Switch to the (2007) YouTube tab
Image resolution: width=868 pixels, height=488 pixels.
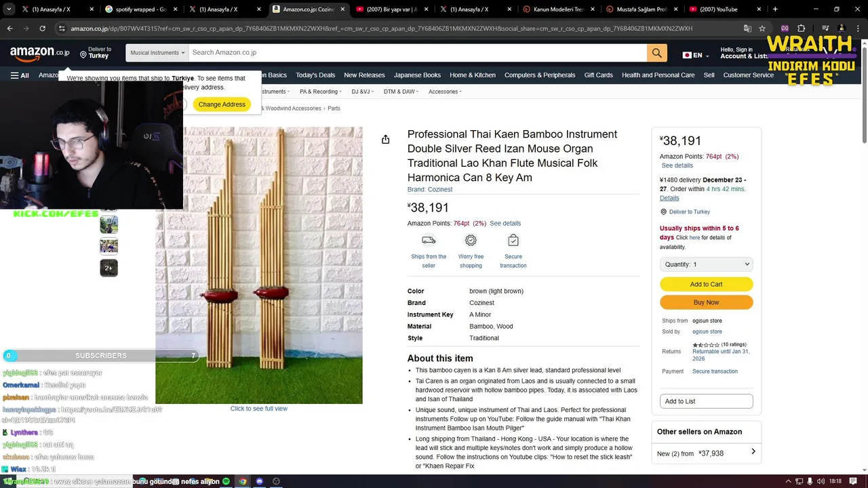pyautogui.click(x=718, y=9)
